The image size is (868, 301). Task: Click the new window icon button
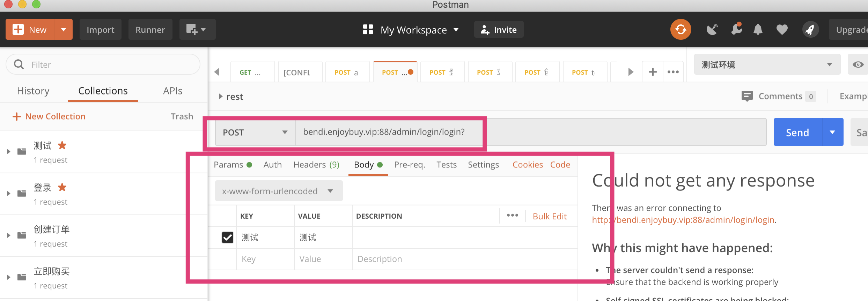tap(197, 29)
